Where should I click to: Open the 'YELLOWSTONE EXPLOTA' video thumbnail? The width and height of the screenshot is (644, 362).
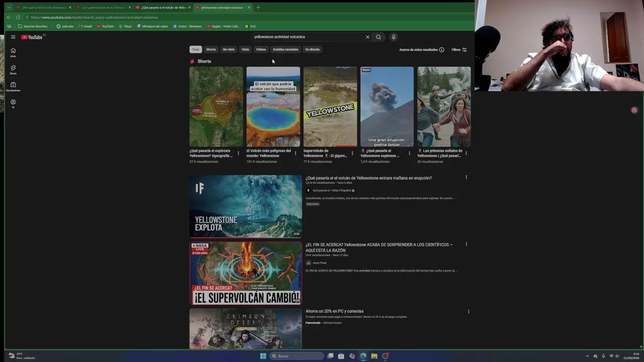click(x=246, y=206)
